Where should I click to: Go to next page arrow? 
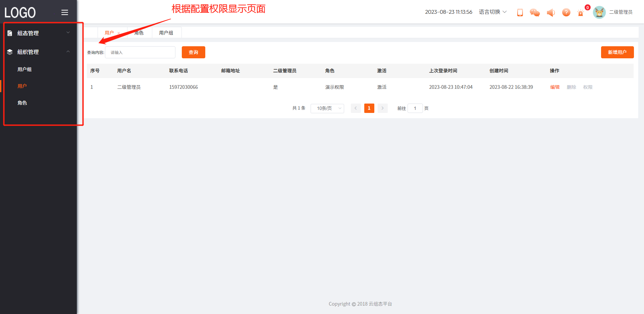[x=382, y=108]
